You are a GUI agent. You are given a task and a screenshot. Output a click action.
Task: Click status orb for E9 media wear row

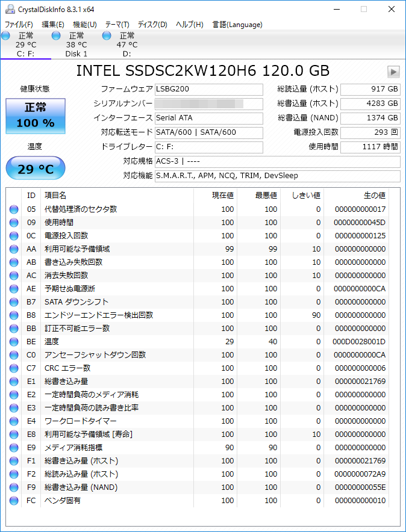pyautogui.click(x=14, y=448)
